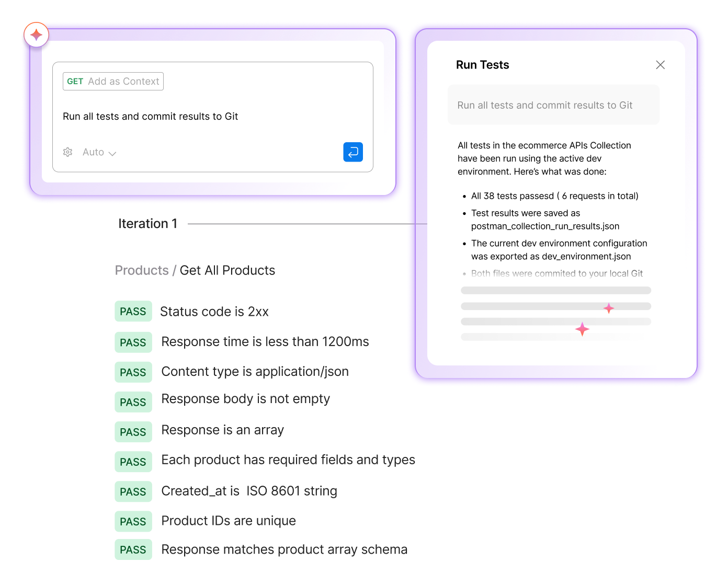Viewport: 728px width, 573px height.
Task: Click the AI sparkle icon badge
Action: click(x=36, y=35)
